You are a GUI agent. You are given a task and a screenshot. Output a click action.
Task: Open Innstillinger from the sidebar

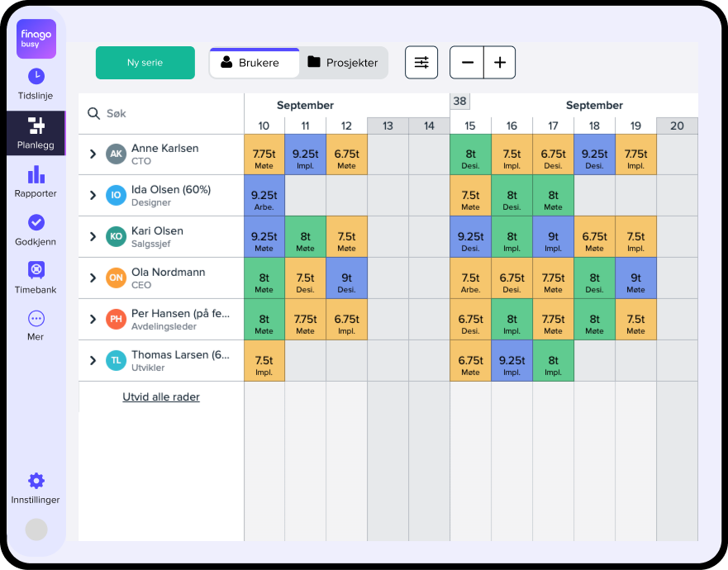(35, 487)
